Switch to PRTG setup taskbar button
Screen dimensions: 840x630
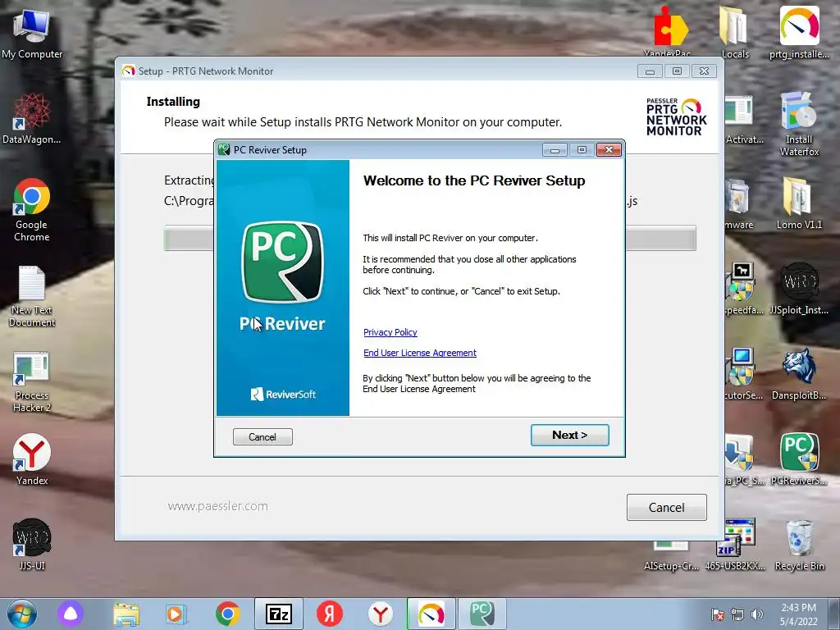431,614
